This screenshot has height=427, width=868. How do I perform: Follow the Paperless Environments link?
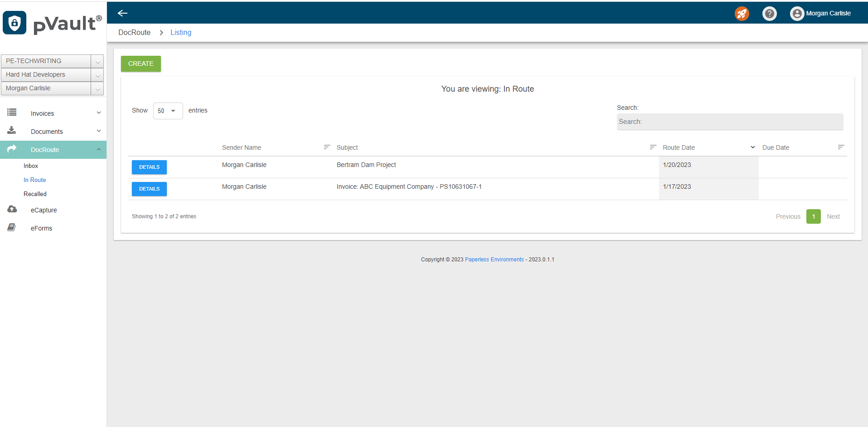pyautogui.click(x=494, y=260)
